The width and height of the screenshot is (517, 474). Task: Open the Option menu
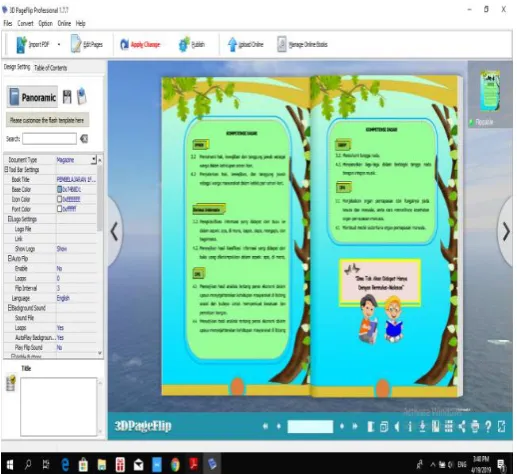[x=45, y=23]
